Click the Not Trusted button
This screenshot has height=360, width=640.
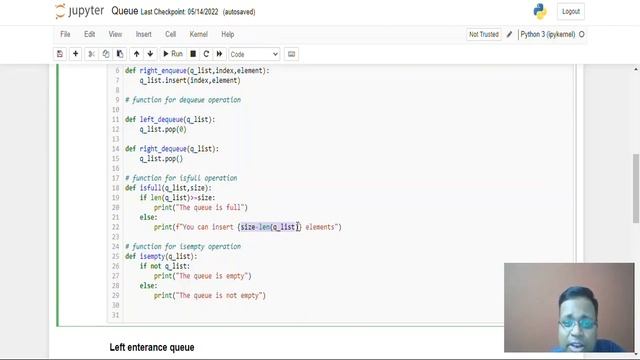[484, 34]
